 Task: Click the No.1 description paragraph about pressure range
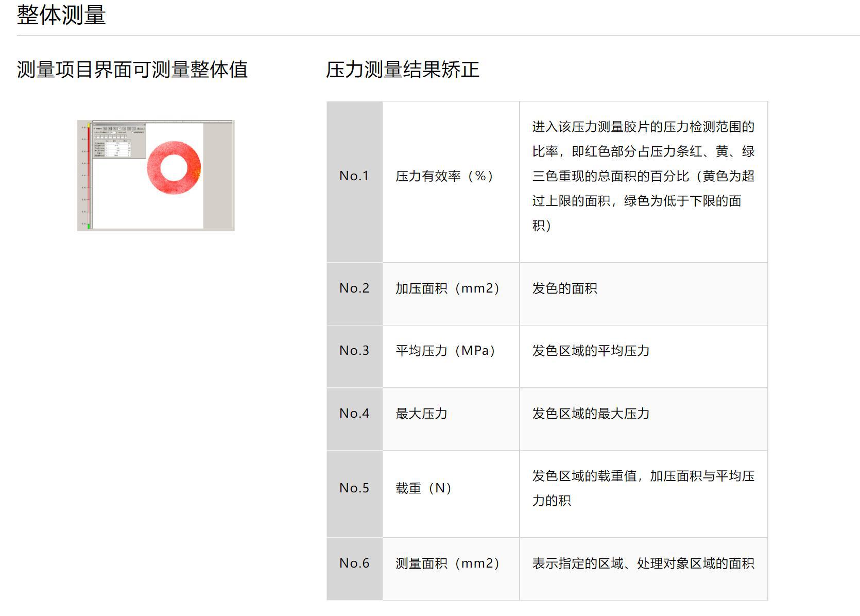point(643,176)
